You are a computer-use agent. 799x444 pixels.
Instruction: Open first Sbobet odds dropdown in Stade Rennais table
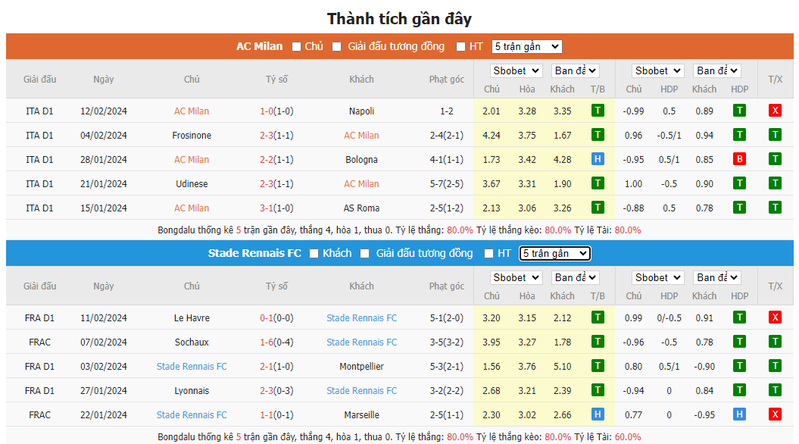(x=516, y=278)
